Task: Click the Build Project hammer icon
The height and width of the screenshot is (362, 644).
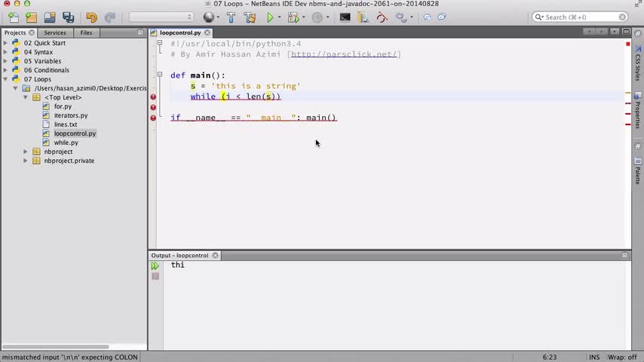Action: (x=232, y=17)
